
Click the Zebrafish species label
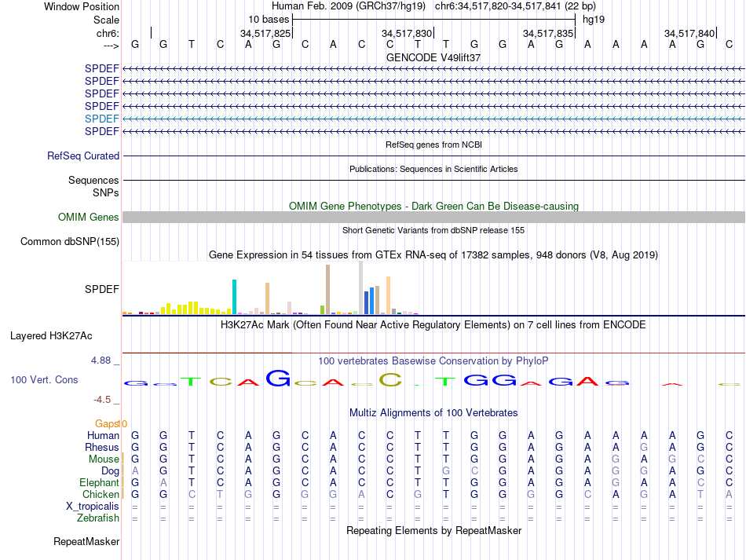pos(98,518)
